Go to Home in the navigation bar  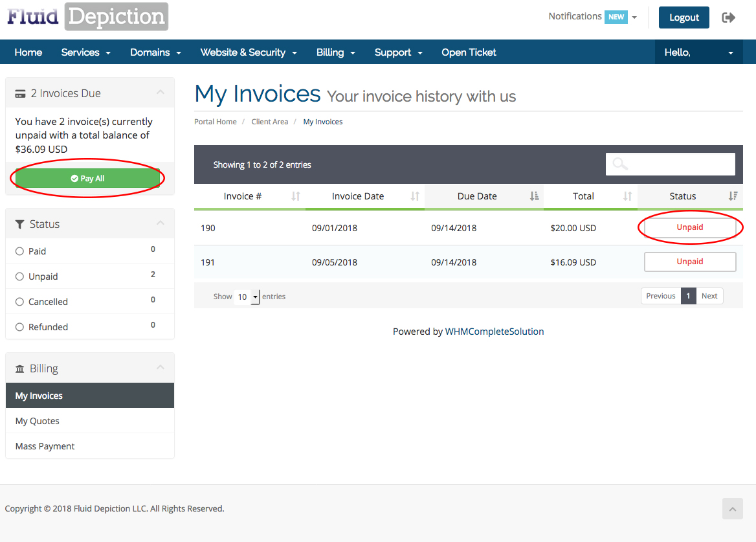28,52
